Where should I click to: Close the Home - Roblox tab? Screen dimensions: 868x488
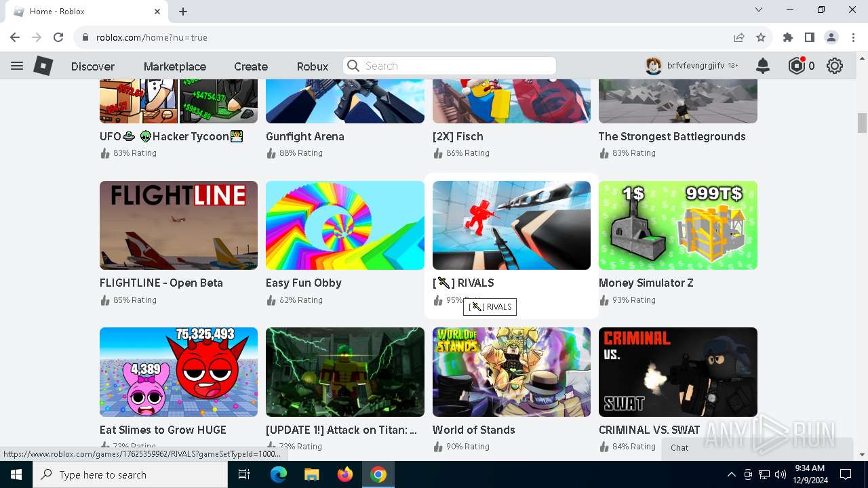pos(157,11)
